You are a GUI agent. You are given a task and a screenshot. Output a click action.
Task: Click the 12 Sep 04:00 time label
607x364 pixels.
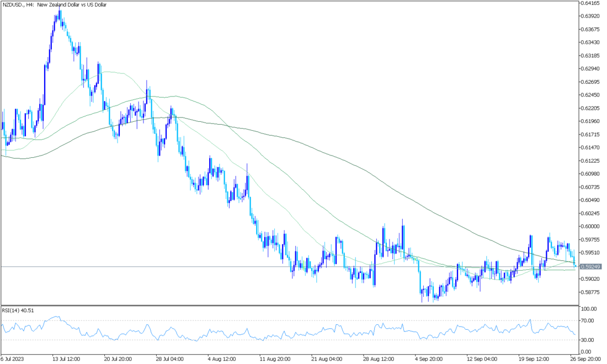click(x=481, y=359)
